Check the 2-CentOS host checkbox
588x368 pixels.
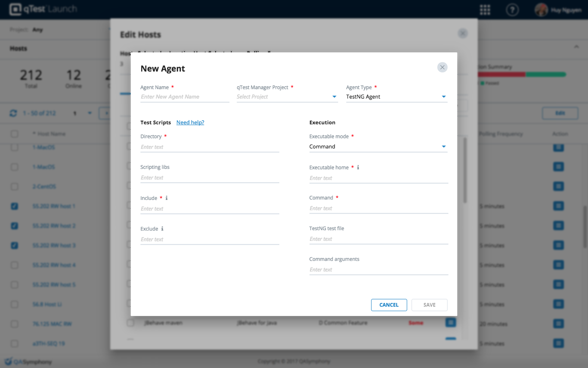point(15,187)
